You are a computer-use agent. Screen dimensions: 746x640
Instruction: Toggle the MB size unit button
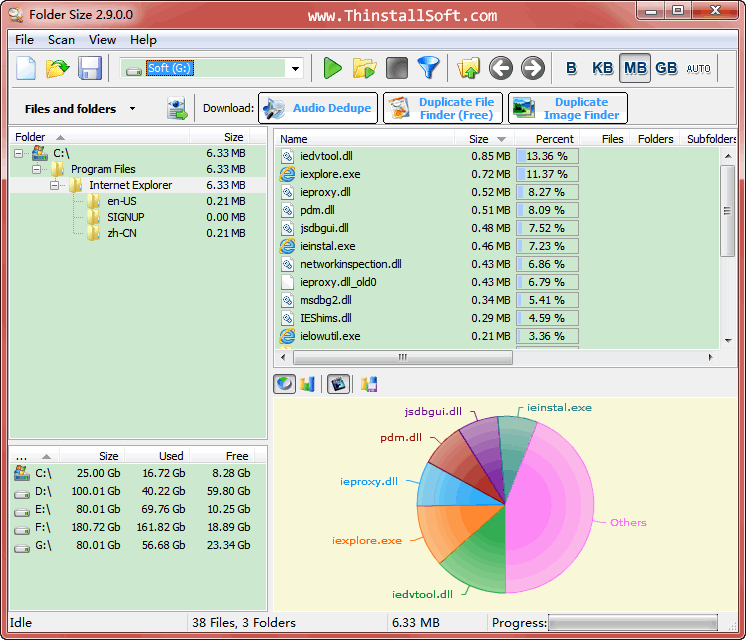pos(635,68)
